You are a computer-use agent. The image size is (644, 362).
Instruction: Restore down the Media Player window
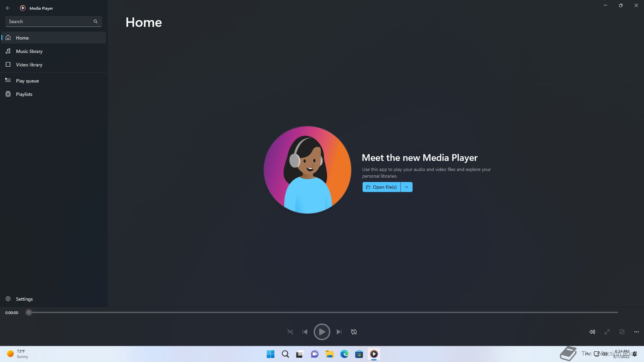coord(621,5)
